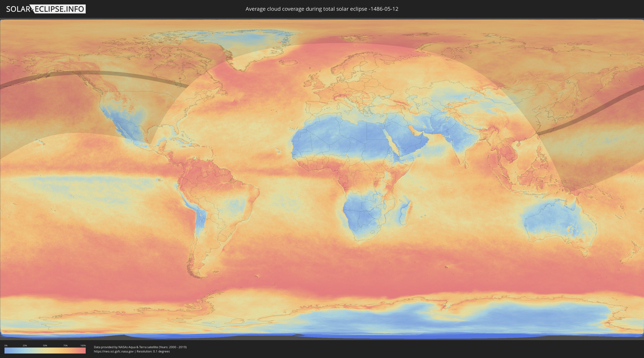Click the neo.sci.gsfc.nasa.gov URL text

(x=114, y=352)
